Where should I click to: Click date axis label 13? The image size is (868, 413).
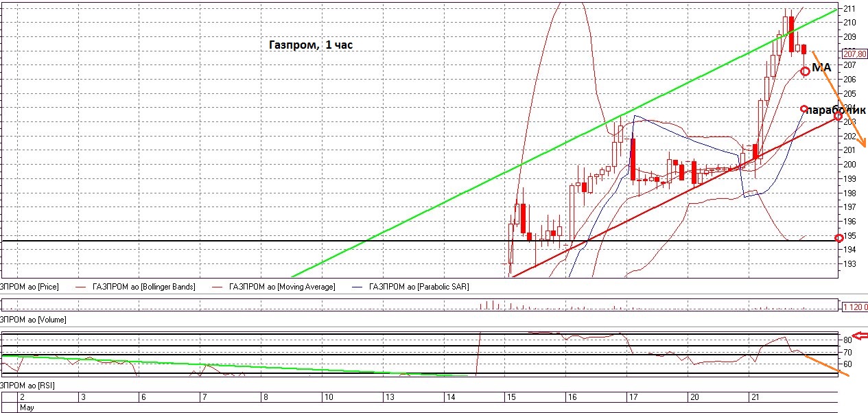point(388,397)
